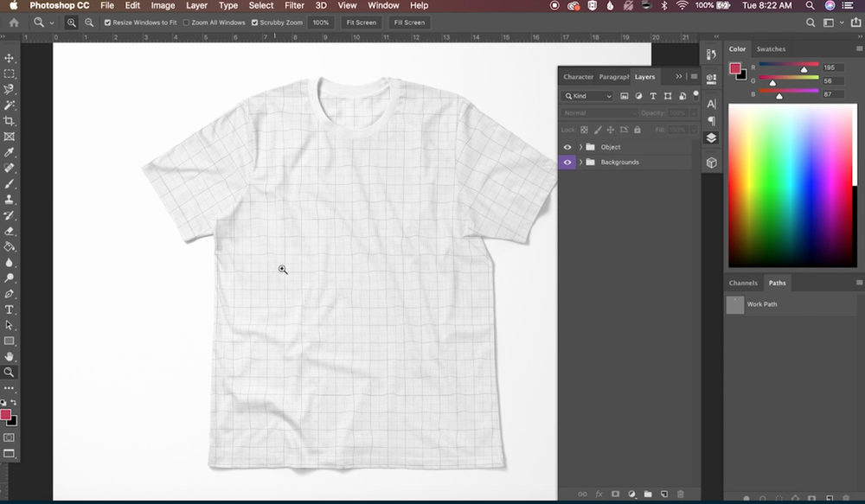
Task: Select the Pen tool
Action: 9,294
